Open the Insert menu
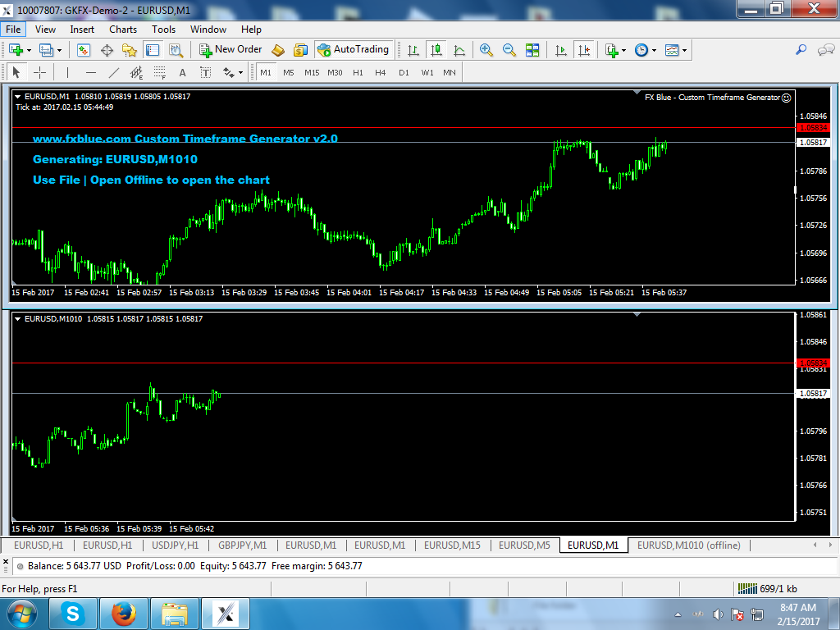Image resolution: width=840 pixels, height=630 pixels. click(82, 30)
